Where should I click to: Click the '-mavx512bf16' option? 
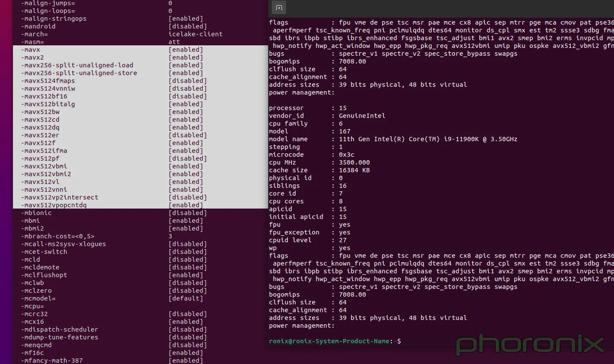[44, 96]
